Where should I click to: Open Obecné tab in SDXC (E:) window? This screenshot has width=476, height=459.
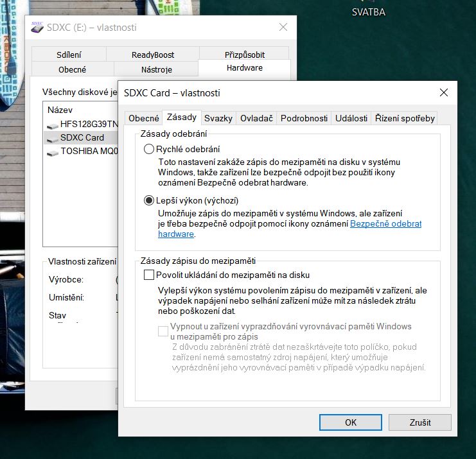tap(72, 69)
